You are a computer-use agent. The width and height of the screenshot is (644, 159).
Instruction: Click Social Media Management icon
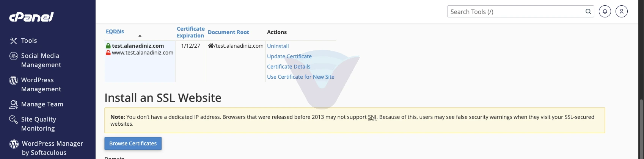(14, 56)
